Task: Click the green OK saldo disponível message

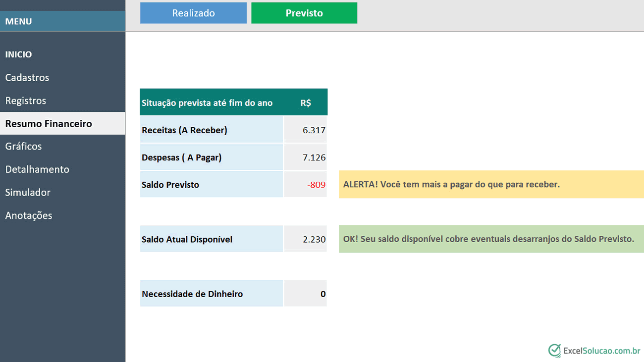Action: 491,239
